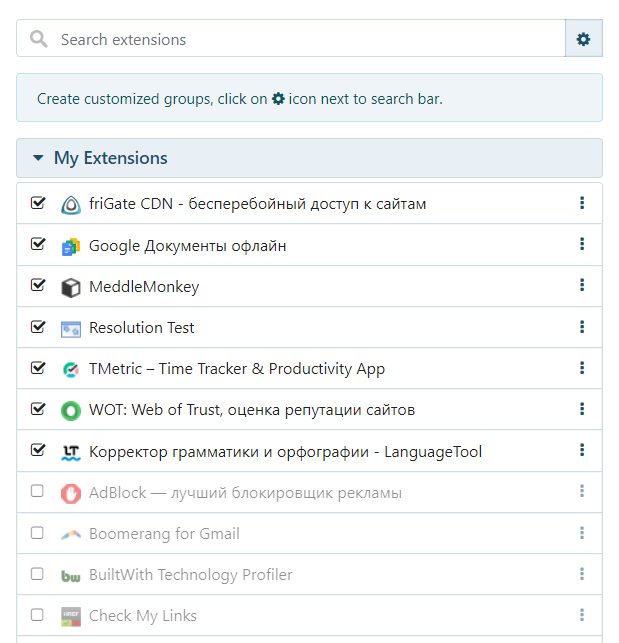Open the three-dot menu for LanguageTool
This screenshot has height=643, width=619.
tap(582, 450)
